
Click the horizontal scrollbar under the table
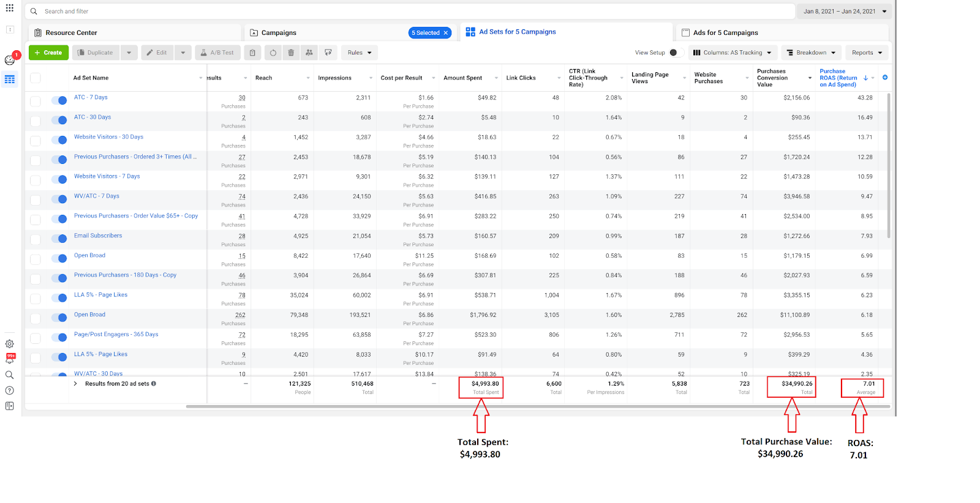click(538, 406)
